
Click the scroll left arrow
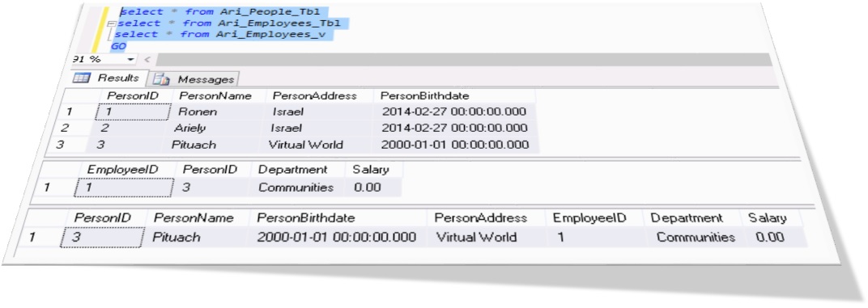[x=147, y=59]
